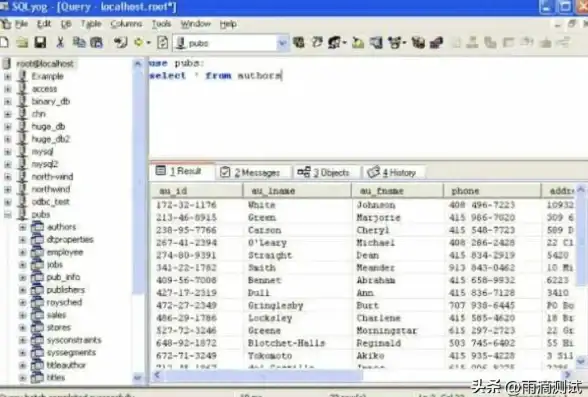Open the Edit menu
588x397 pixels.
[x=44, y=24]
